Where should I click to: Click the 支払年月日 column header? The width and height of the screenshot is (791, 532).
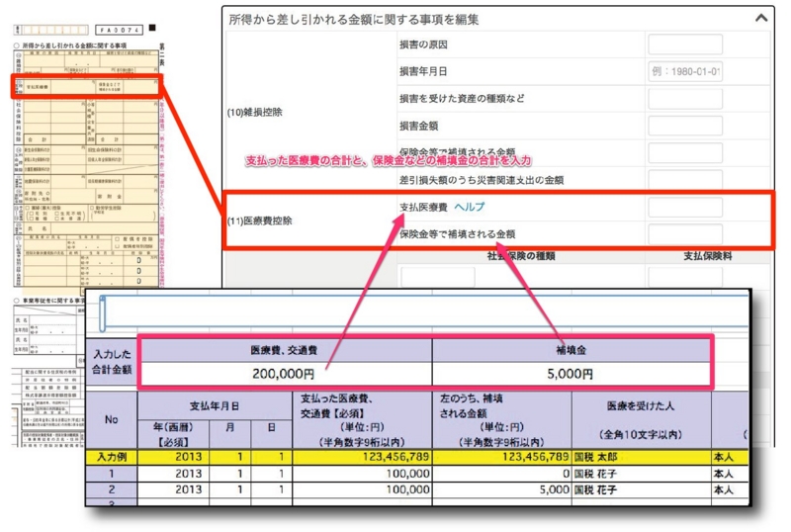pos(215,405)
